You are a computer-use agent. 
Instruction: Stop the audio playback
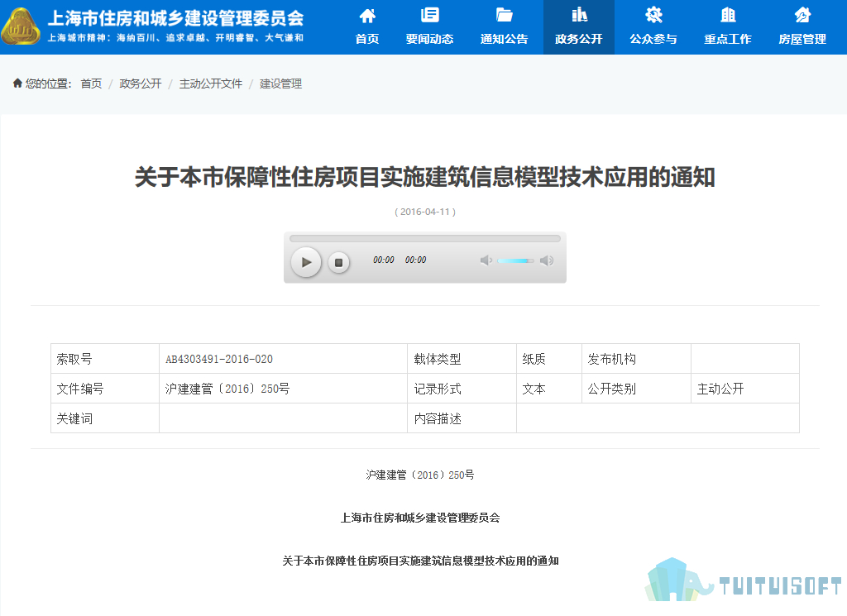coord(338,262)
